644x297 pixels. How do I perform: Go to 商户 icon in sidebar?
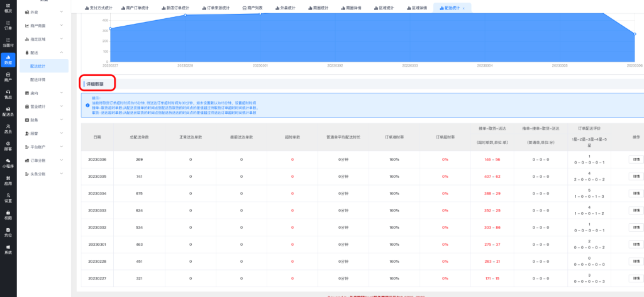8,77
